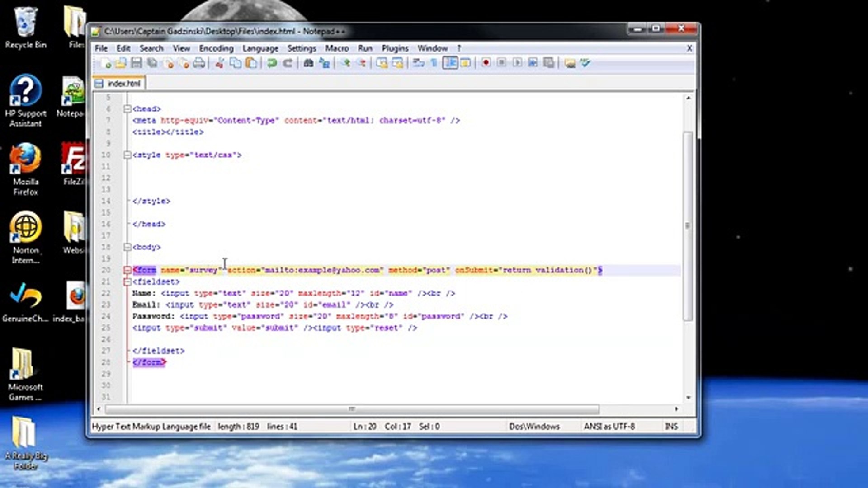Click the INS indicator in status bar
Viewport: 868px width, 488px height.
pyautogui.click(x=671, y=427)
